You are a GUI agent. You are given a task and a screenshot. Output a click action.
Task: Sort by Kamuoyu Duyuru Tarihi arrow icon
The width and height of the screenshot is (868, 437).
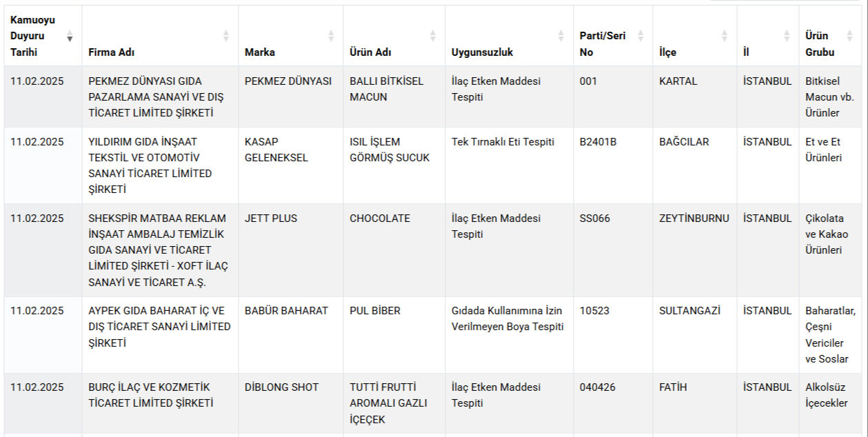point(70,36)
